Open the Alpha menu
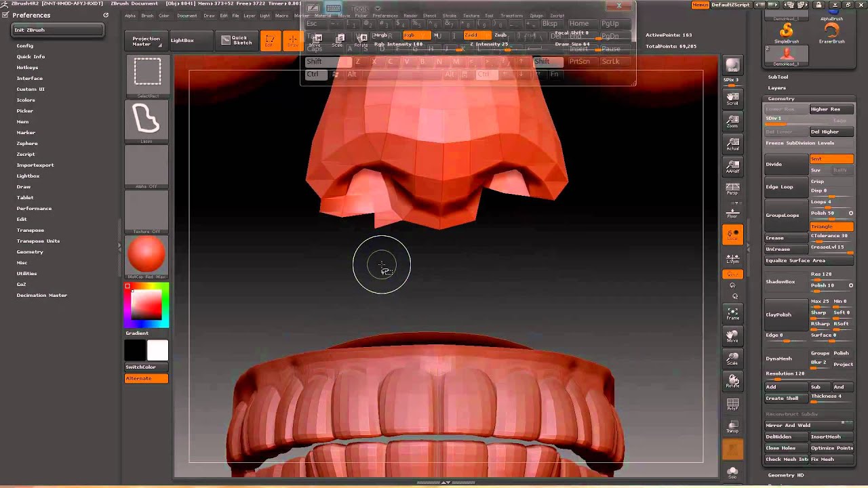This screenshot has height=488, width=868. [130, 15]
